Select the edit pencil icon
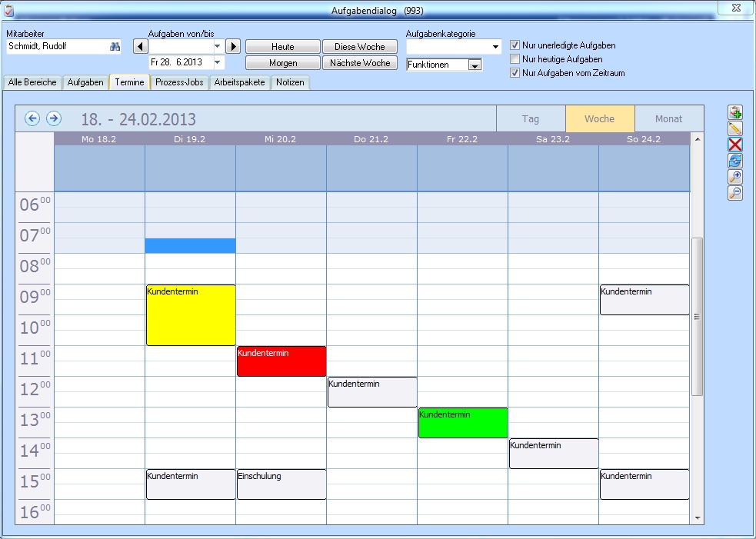 [x=734, y=128]
